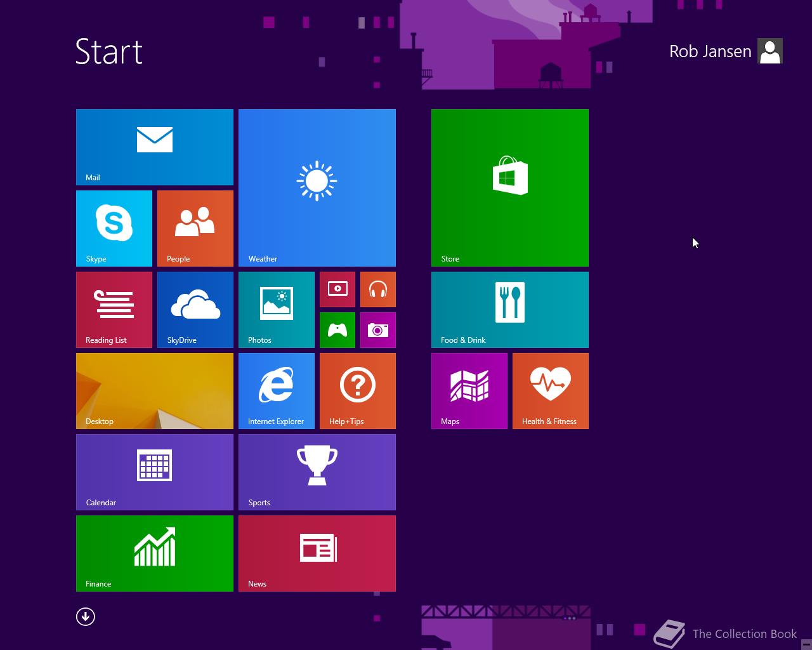The height and width of the screenshot is (650, 812).
Task: Open the small Music headphones tile
Action: (x=378, y=289)
